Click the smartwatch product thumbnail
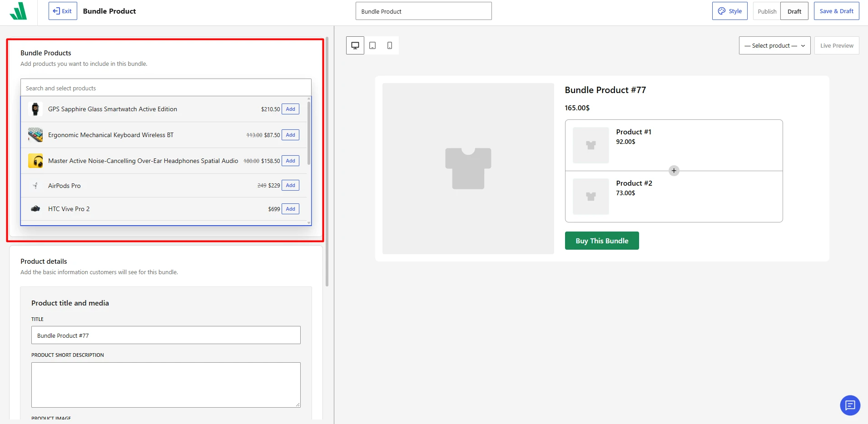 click(x=35, y=109)
